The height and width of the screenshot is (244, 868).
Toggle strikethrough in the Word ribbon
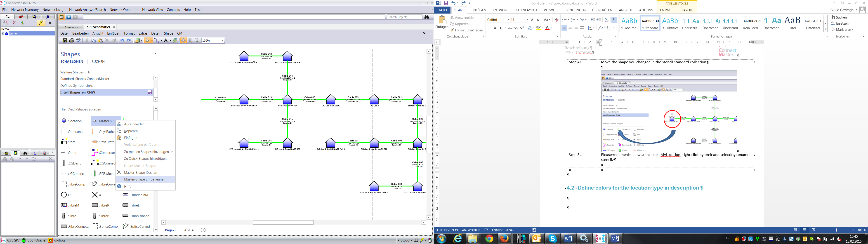(510, 28)
